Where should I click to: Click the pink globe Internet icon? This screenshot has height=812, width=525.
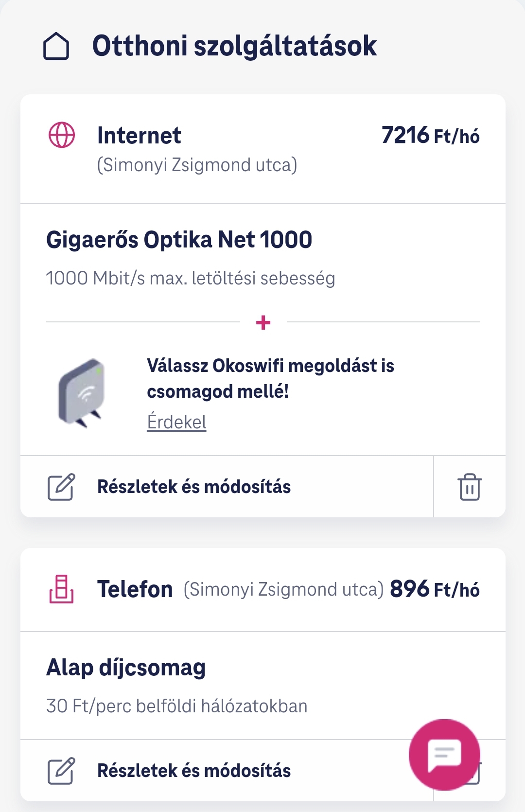tap(62, 135)
